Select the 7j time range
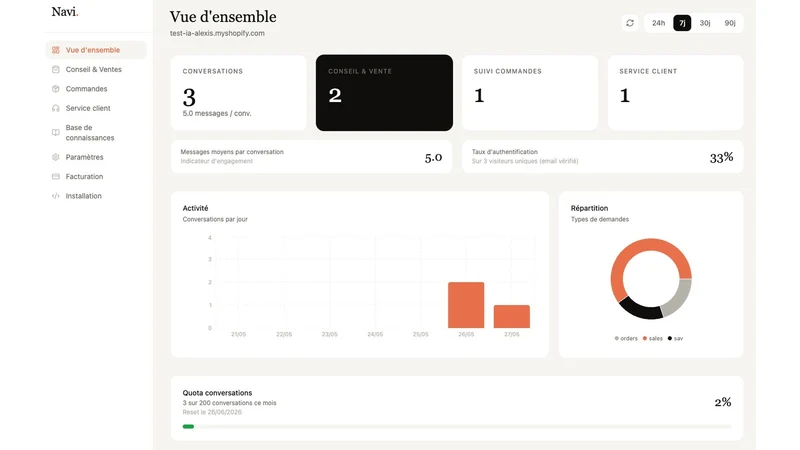Screen dimensions: 800x450 682,23
